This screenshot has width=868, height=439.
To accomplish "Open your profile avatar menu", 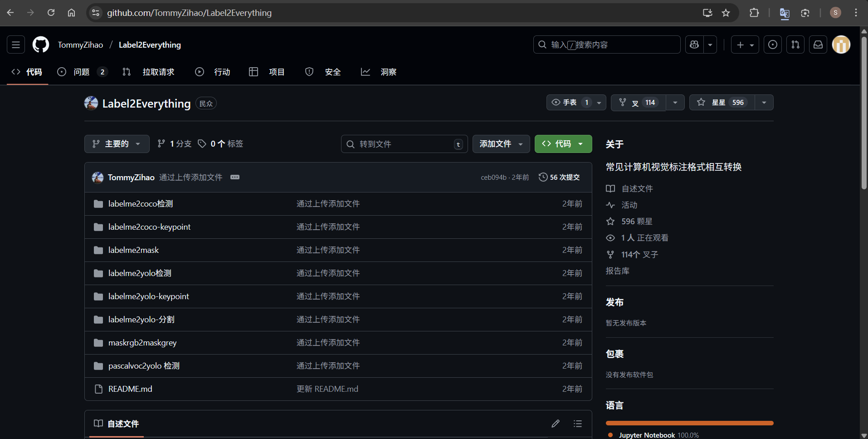I will tap(841, 44).
